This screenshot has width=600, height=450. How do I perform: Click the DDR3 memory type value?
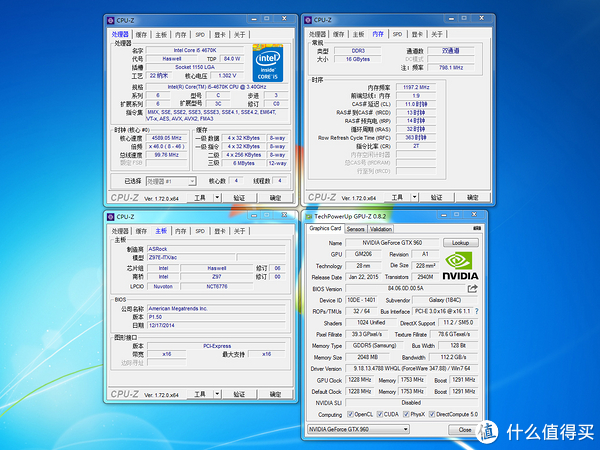tap(358, 51)
